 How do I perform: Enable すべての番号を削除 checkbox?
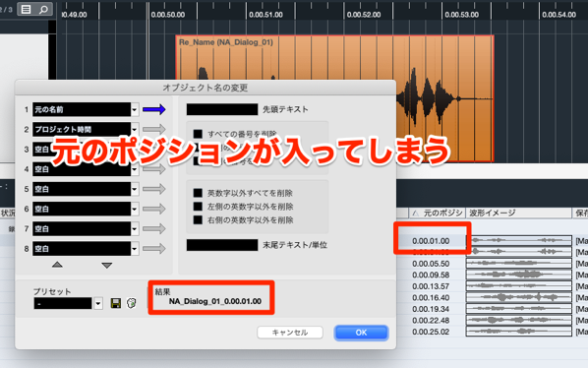pyautogui.click(x=198, y=134)
